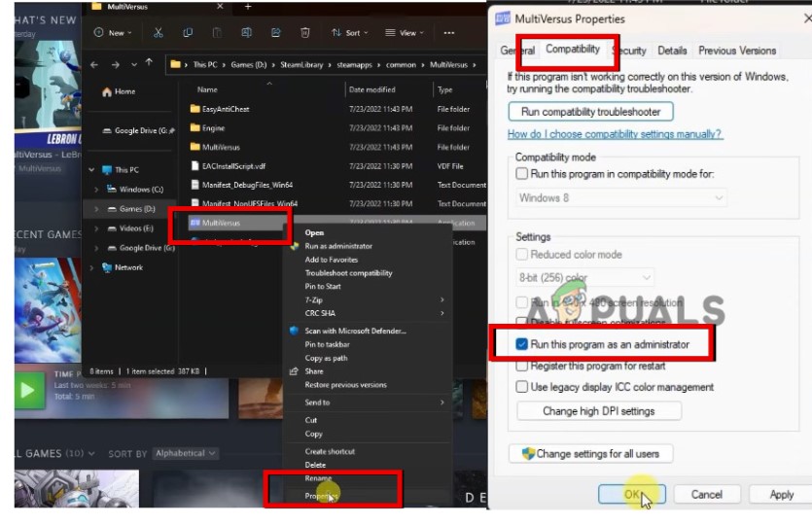Click the Cut icon in Explorer toolbar

click(159, 33)
